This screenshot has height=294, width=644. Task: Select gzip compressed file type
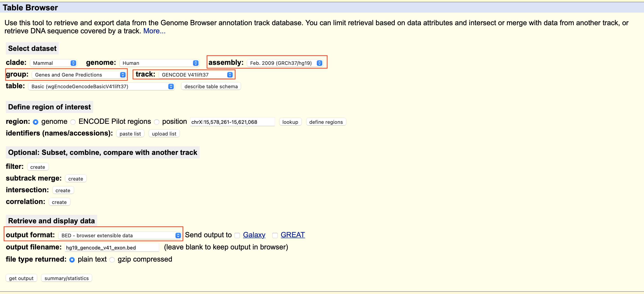112,260
